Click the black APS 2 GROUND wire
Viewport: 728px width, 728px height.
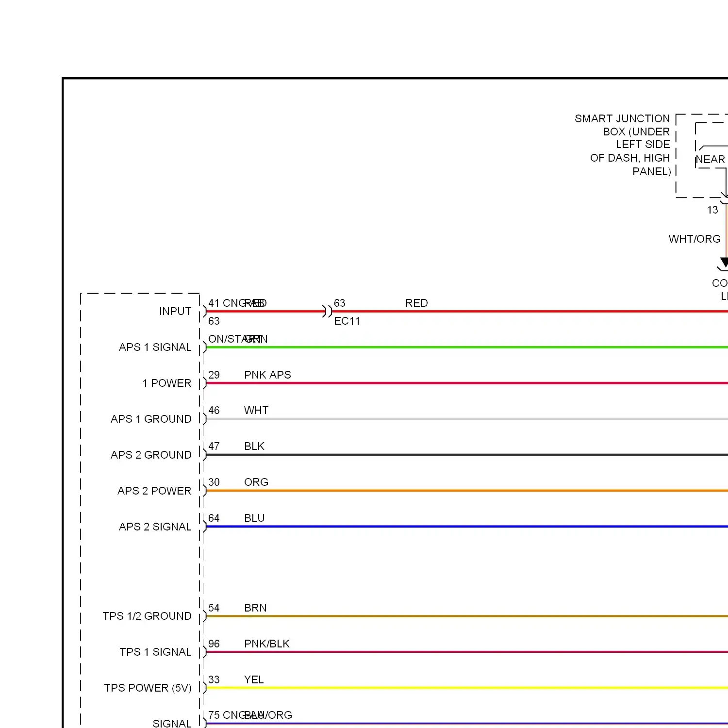[x=467, y=455]
